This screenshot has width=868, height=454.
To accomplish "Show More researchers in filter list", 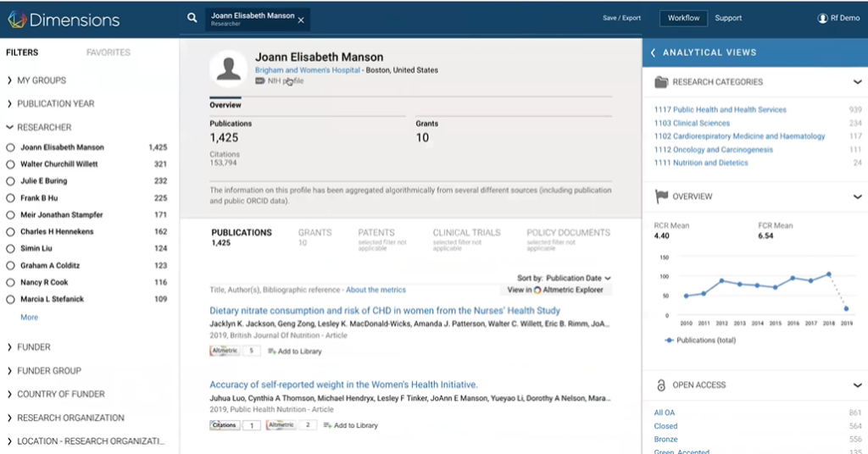I will pyautogui.click(x=30, y=318).
